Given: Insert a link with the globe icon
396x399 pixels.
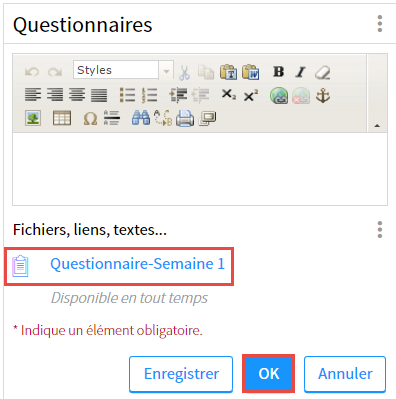Looking at the screenshot, I should [x=279, y=96].
